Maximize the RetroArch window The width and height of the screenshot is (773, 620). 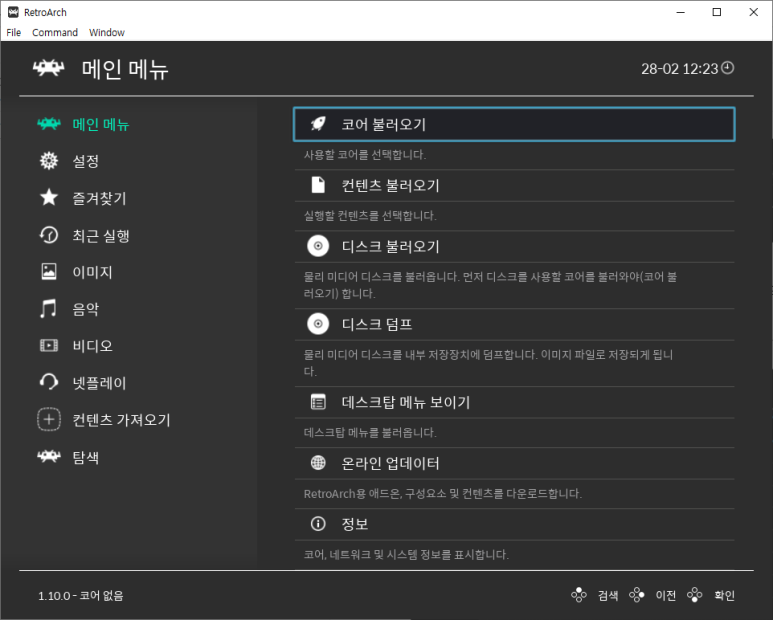[x=717, y=12]
